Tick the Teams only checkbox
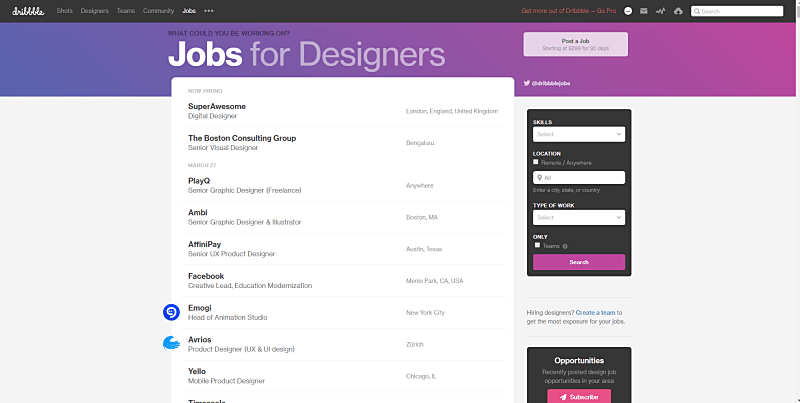The image size is (800, 403). pyautogui.click(x=537, y=245)
